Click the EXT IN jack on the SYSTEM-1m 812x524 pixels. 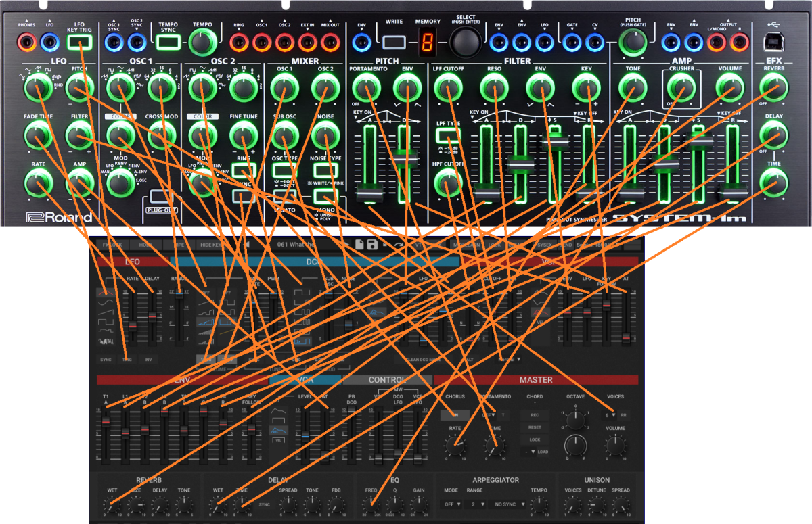click(307, 43)
